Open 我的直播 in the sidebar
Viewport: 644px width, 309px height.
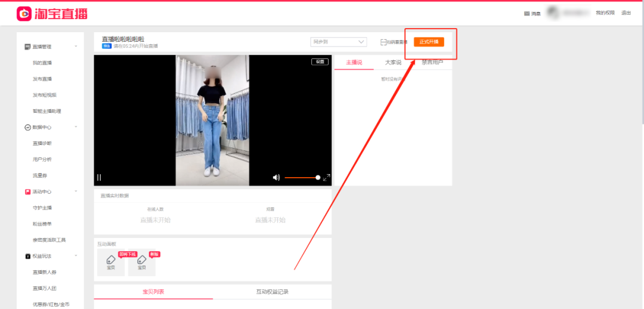point(42,63)
